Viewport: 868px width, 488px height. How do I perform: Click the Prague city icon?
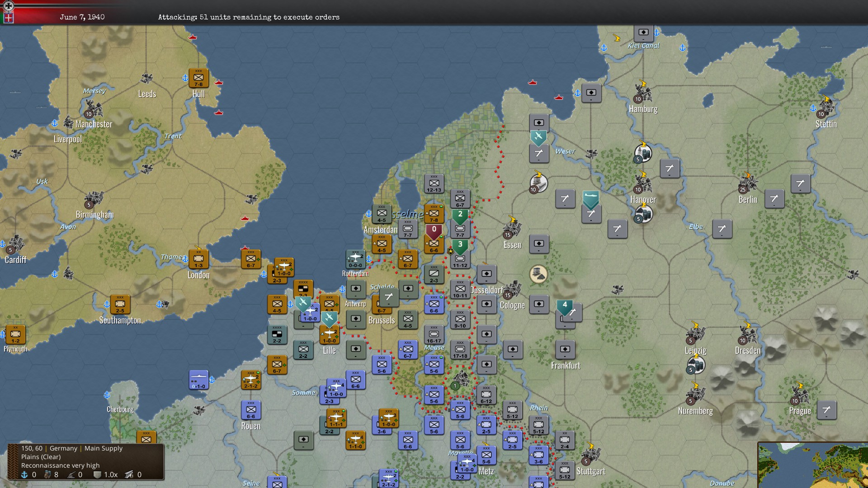[x=800, y=394]
